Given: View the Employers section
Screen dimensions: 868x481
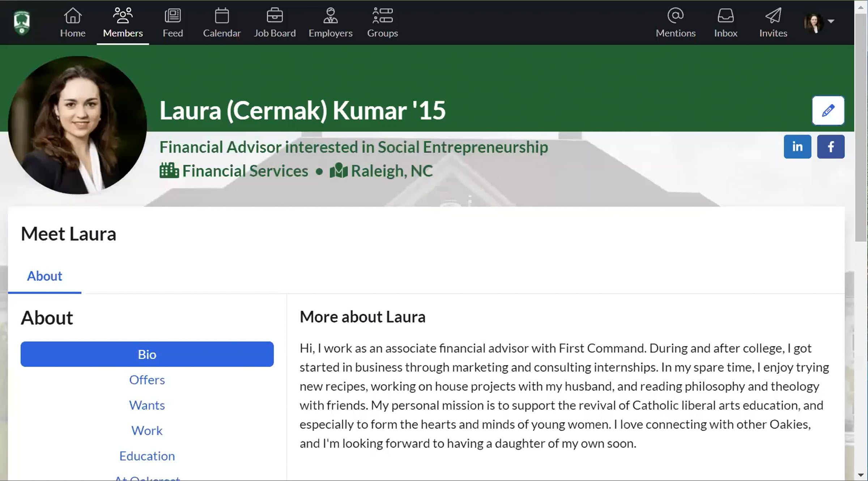Looking at the screenshot, I should [x=330, y=22].
